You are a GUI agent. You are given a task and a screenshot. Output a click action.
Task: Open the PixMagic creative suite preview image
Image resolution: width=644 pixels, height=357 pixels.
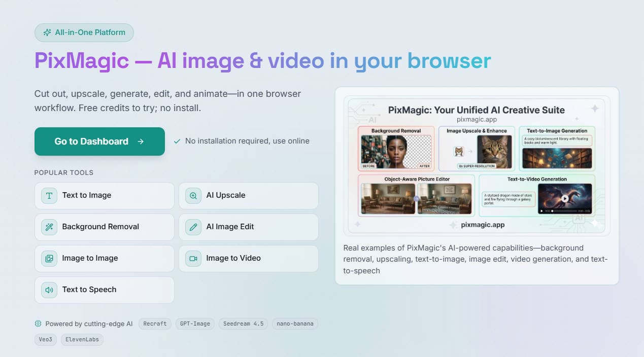(477, 166)
